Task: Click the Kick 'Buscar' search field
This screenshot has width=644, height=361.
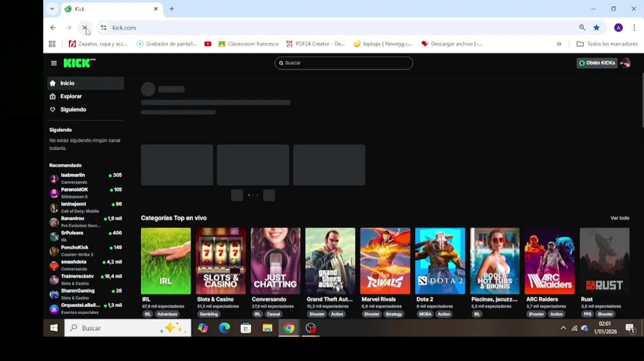Action: (344, 63)
